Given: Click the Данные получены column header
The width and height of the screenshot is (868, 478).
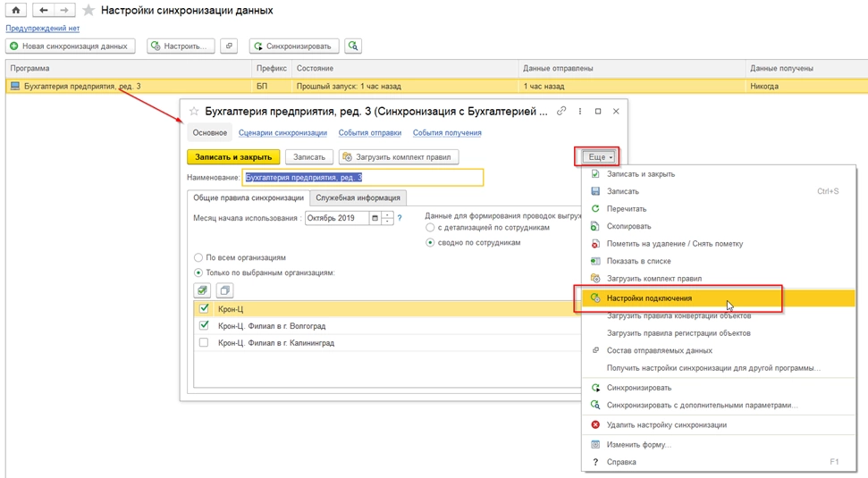Looking at the screenshot, I should point(806,68).
